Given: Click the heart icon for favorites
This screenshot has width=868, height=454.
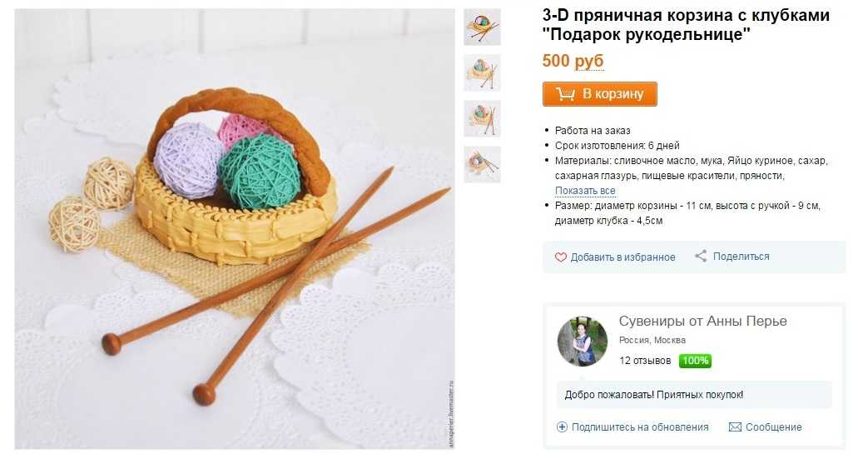Looking at the screenshot, I should click(560, 257).
